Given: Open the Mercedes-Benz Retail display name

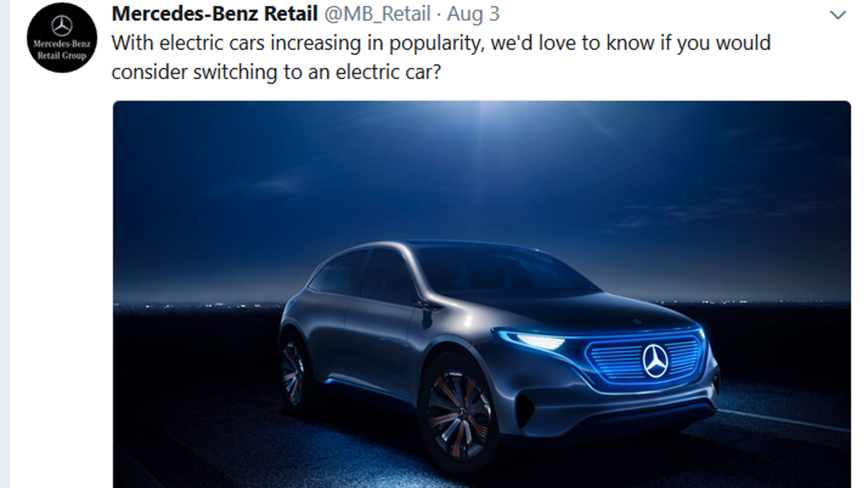Looking at the screenshot, I should (215, 13).
